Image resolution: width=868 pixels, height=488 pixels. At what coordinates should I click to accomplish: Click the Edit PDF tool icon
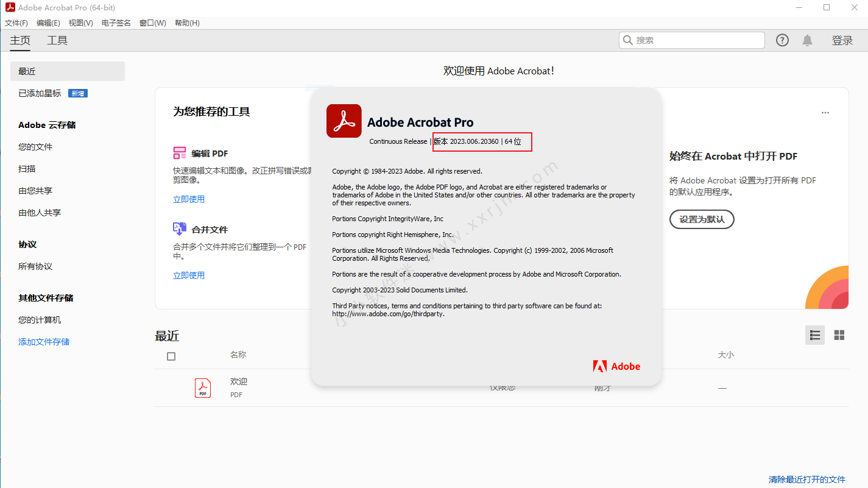click(x=180, y=153)
